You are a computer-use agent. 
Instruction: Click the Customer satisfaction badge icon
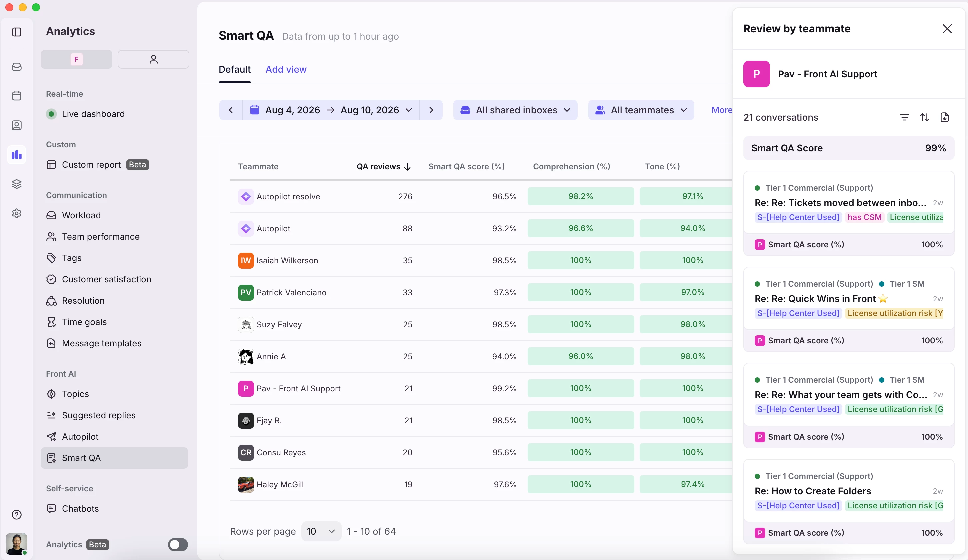pos(51,279)
